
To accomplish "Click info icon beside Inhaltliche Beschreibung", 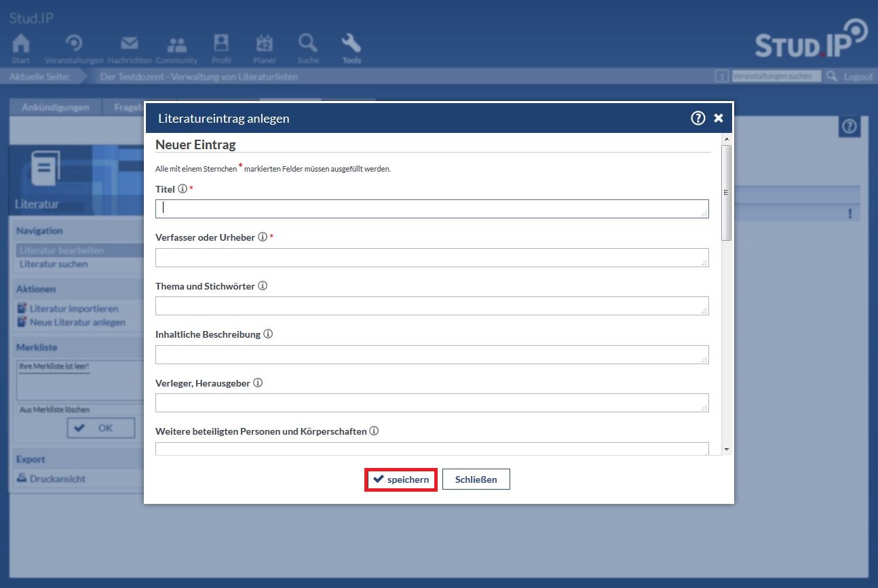I will click(x=268, y=334).
